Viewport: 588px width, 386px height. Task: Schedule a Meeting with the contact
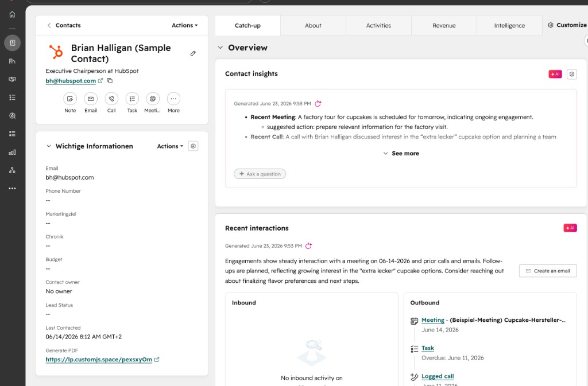point(153,99)
